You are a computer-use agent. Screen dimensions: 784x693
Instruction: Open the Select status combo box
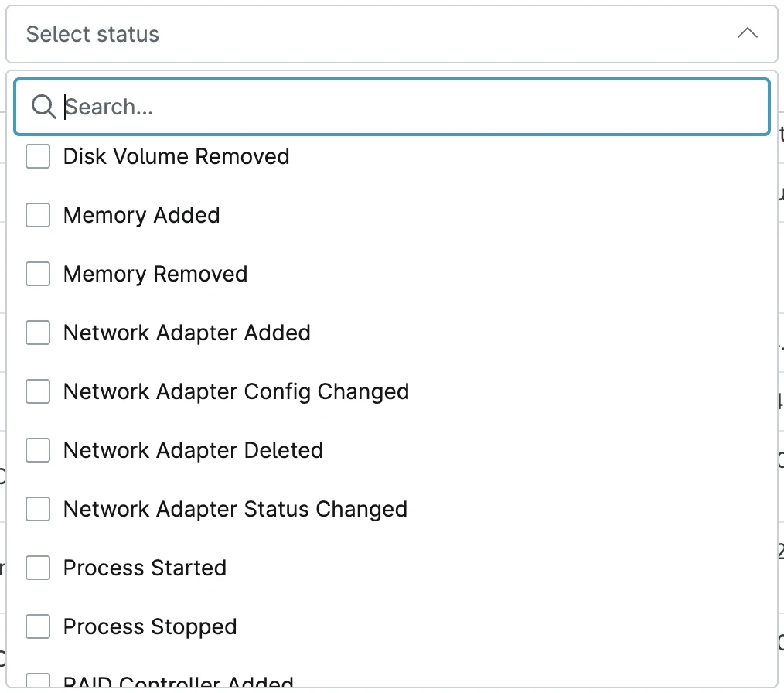391,34
